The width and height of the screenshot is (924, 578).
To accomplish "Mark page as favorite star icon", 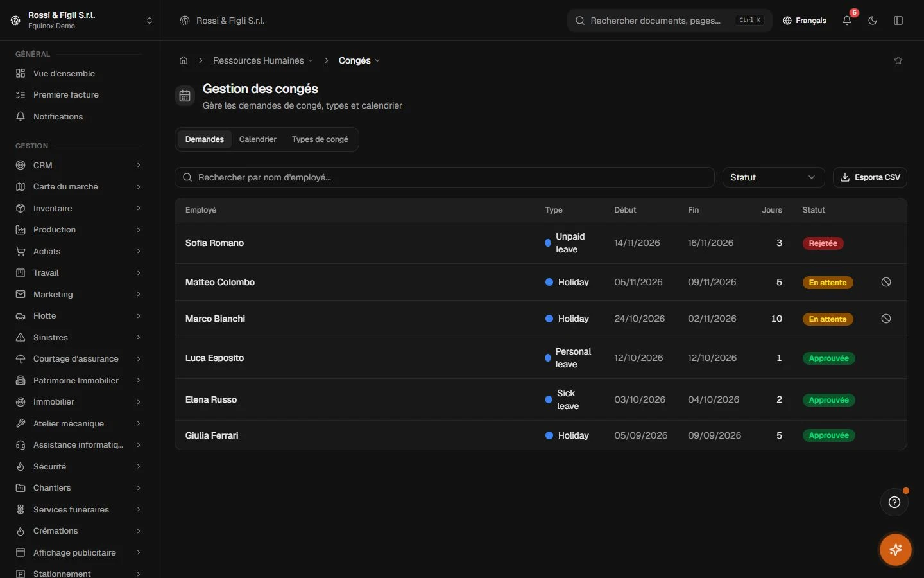I will [x=898, y=60].
